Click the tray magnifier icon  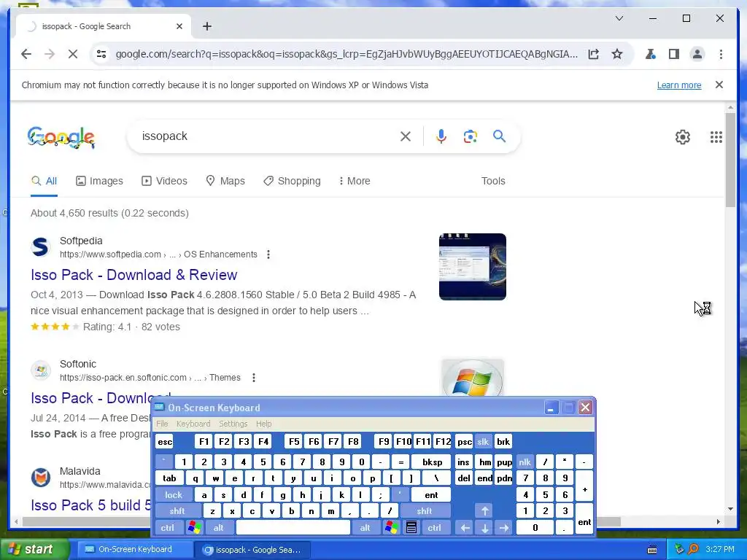[x=693, y=549]
